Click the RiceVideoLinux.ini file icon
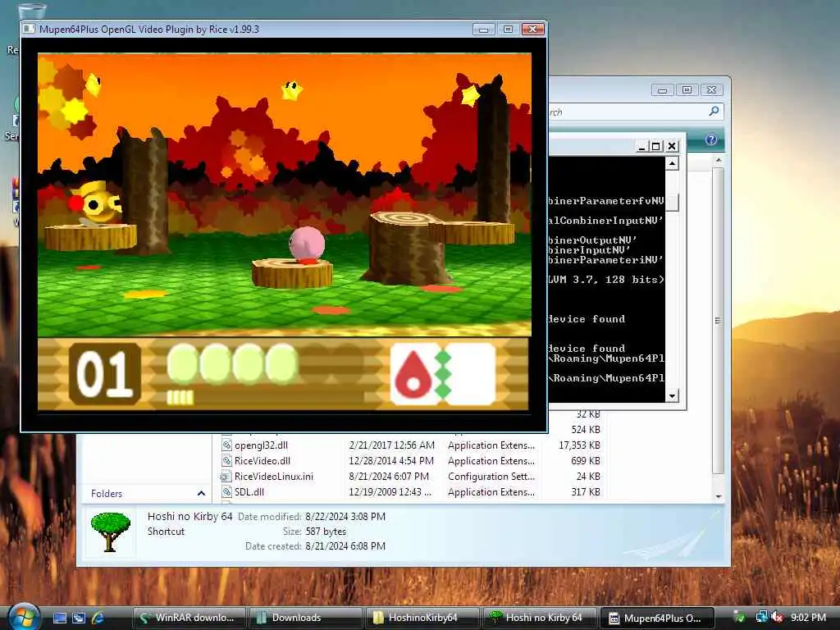This screenshot has width=840, height=630. 226,477
